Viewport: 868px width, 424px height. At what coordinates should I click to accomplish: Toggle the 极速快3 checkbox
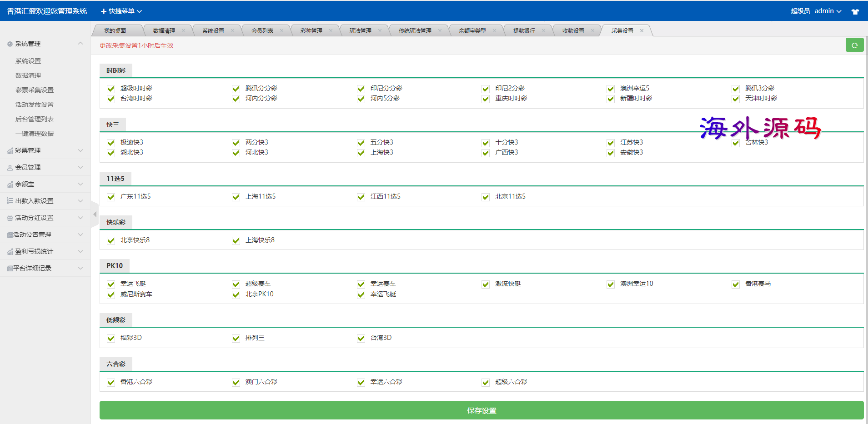pos(111,143)
